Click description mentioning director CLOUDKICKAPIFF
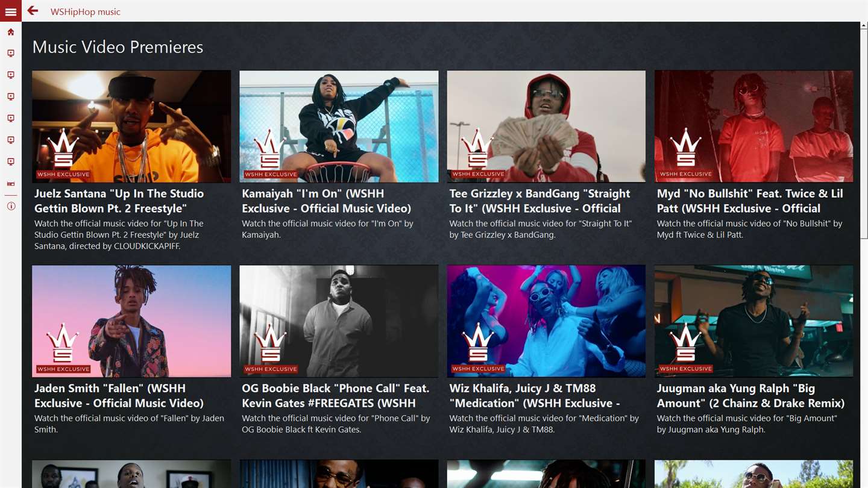The height and width of the screenshot is (488, 868). click(x=119, y=235)
